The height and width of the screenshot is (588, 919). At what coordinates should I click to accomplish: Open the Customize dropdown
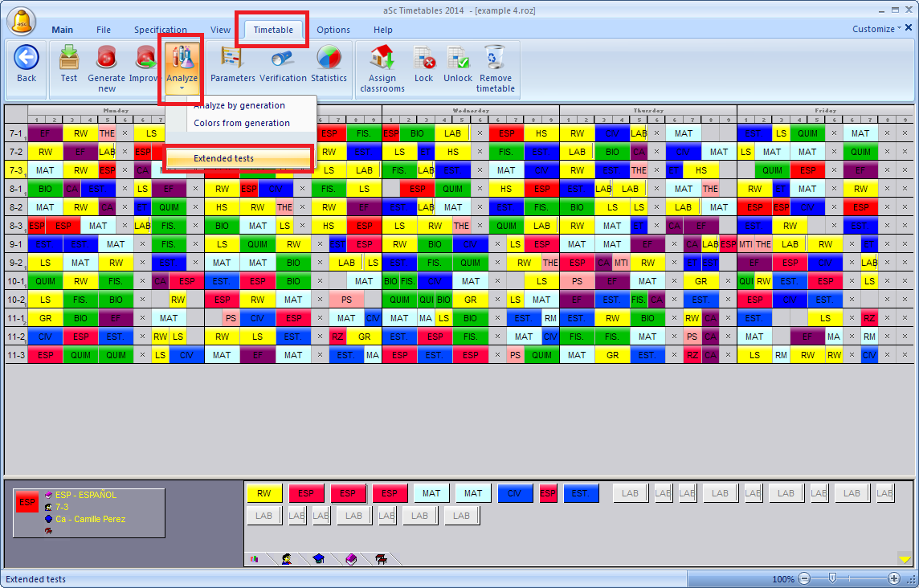(877, 29)
